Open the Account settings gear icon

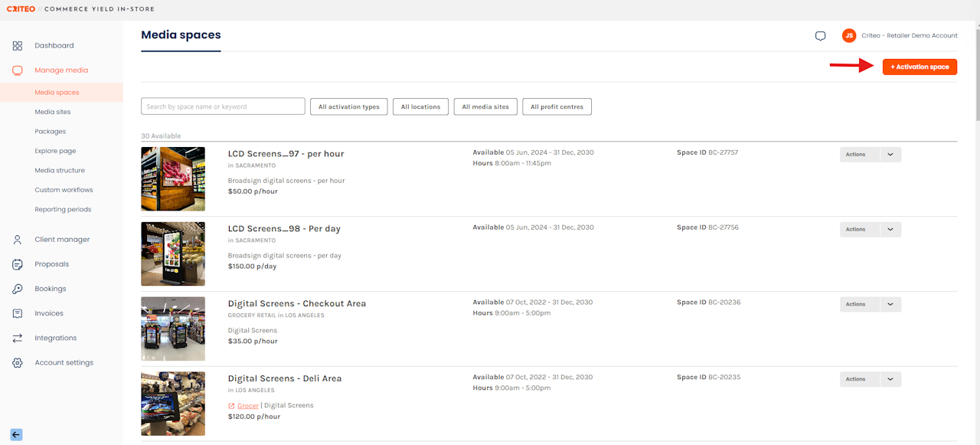(18, 363)
